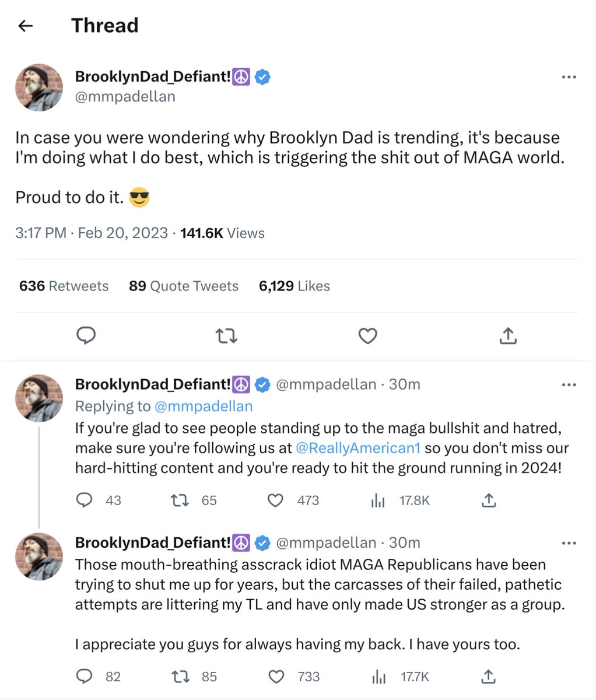
Task: Open more options on main tweet
Action: tap(569, 77)
